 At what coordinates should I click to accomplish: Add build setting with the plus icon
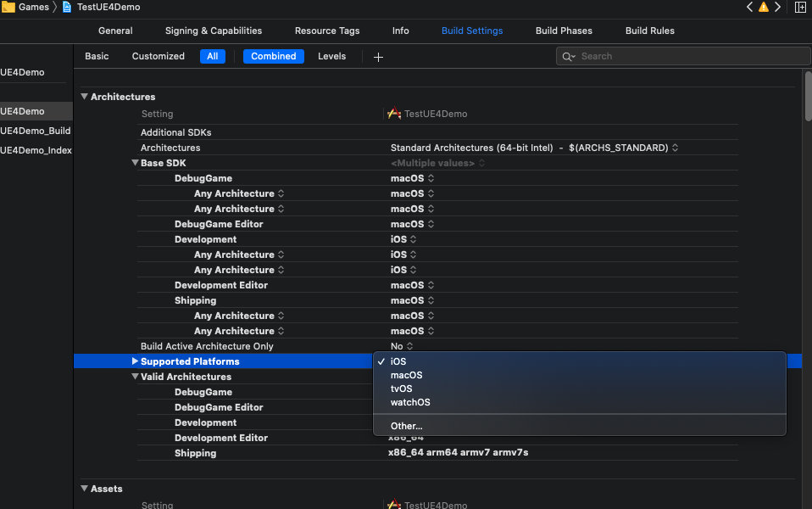pyautogui.click(x=378, y=57)
